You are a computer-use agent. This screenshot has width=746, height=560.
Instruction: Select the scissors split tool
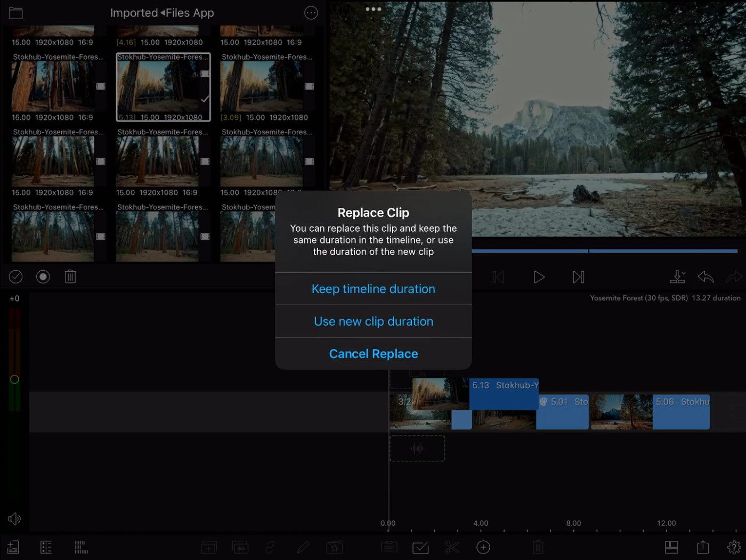tap(452, 547)
